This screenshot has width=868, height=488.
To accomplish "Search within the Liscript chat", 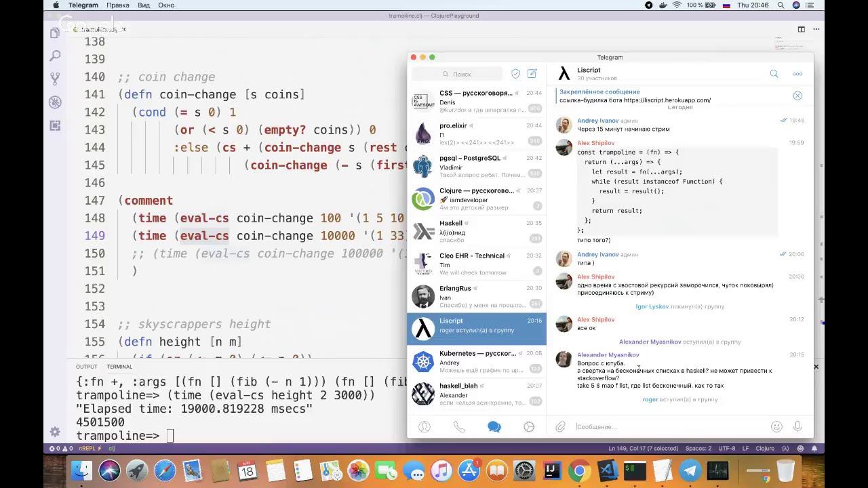I will point(774,74).
